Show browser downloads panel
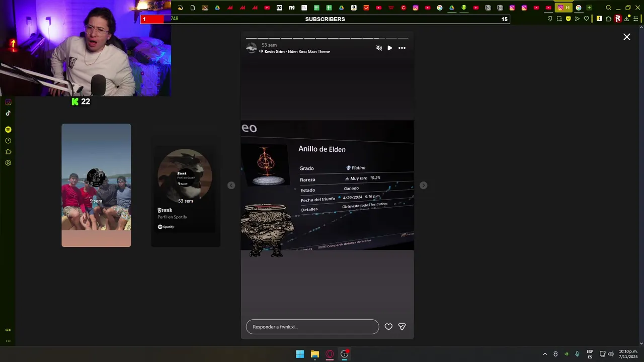Image resolution: width=644 pixels, height=362 pixels. coord(627,19)
